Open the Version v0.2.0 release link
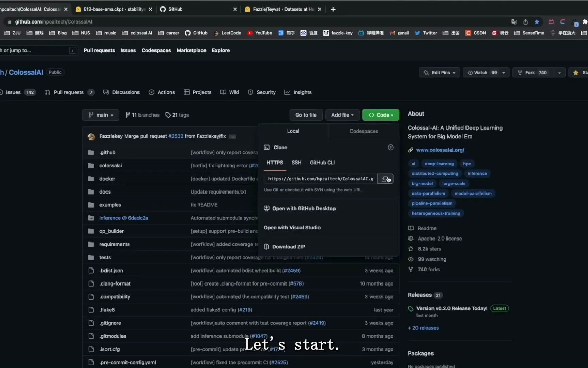The height and width of the screenshot is (368, 588). pos(452,308)
